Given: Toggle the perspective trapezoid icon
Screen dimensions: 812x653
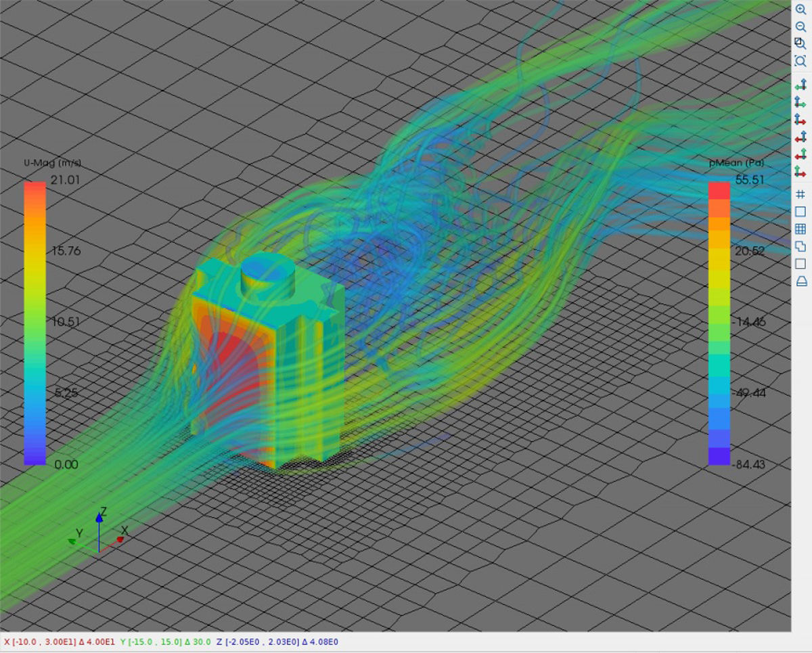Looking at the screenshot, I should [x=800, y=282].
